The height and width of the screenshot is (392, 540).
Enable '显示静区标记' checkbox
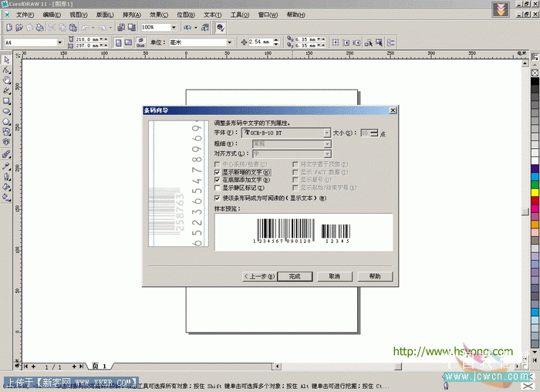pyautogui.click(x=217, y=188)
